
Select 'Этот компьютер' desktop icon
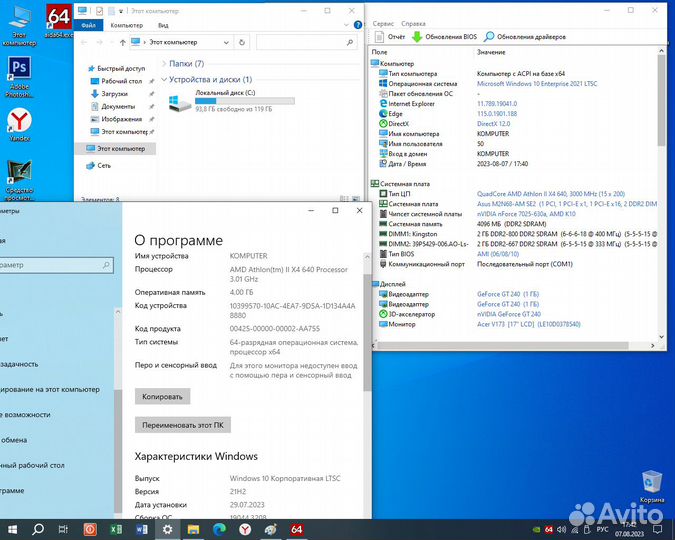click(19, 25)
